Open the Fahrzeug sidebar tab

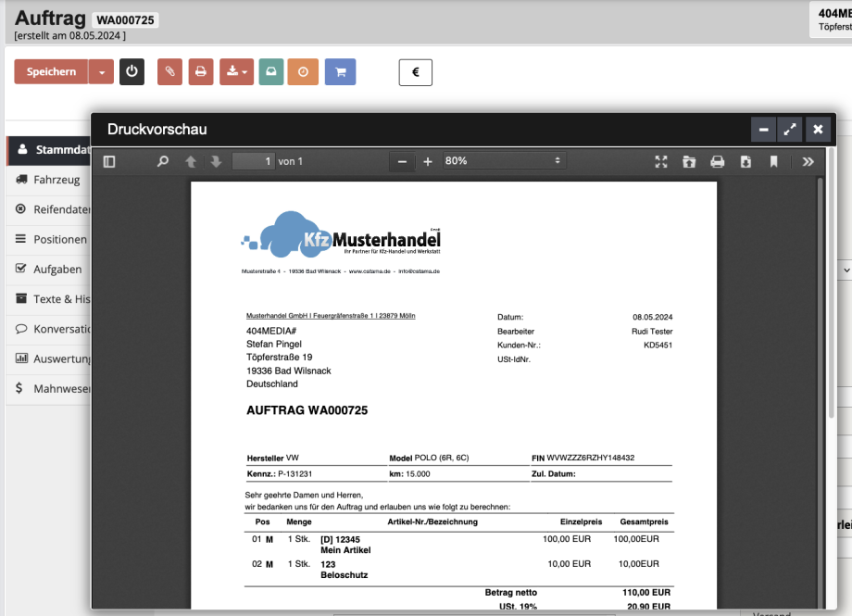click(56, 180)
